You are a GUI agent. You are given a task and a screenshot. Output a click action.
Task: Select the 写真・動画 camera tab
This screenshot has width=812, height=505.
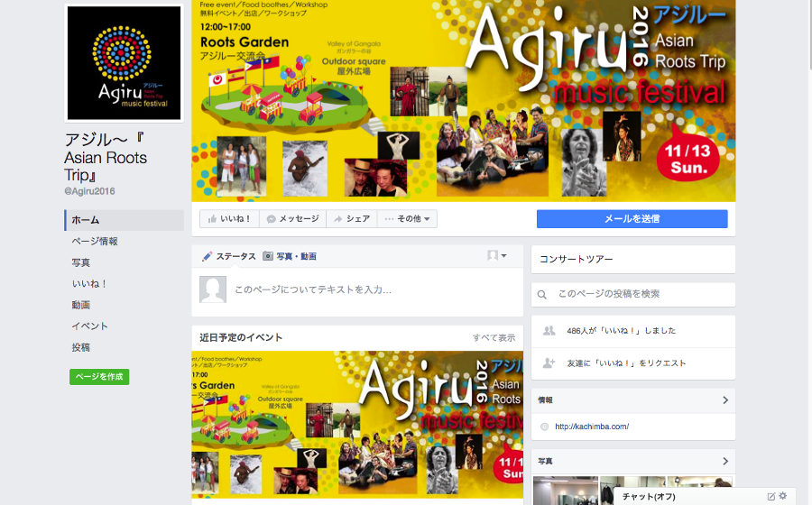pyautogui.click(x=290, y=256)
